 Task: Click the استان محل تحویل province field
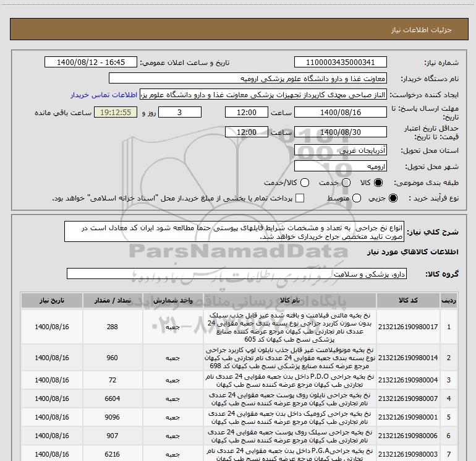click(x=341, y=151)
